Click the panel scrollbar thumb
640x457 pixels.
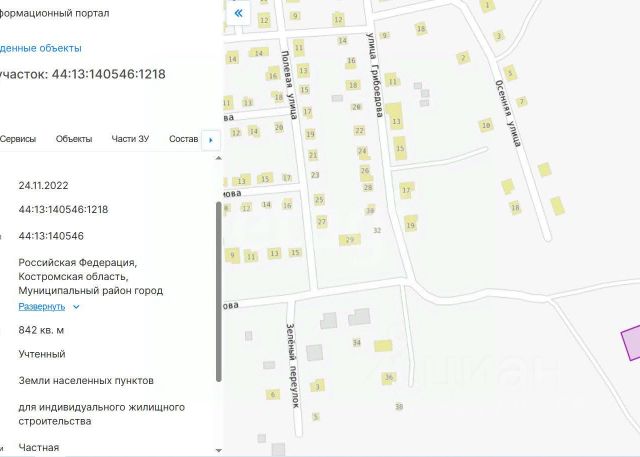[x=219, y=291]
